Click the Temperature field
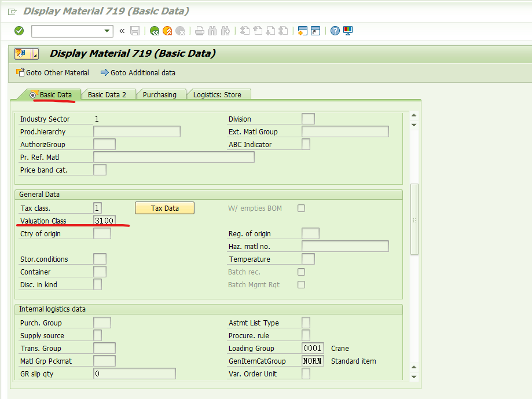532x399 pixels. click(308, 259)
